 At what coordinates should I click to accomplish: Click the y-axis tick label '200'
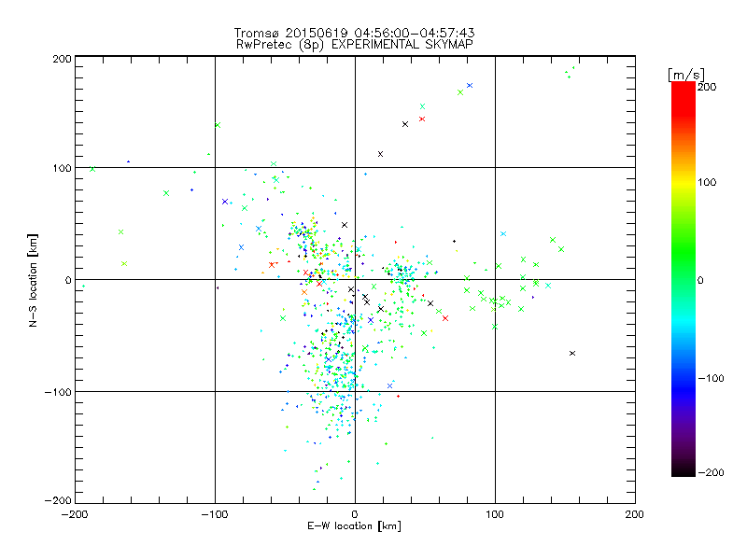click(x=62, y=59)
